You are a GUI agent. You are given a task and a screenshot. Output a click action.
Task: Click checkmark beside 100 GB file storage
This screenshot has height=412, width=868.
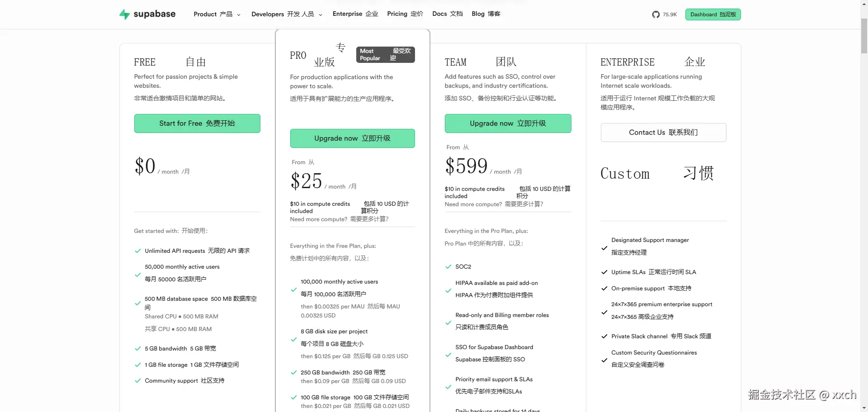294,398
